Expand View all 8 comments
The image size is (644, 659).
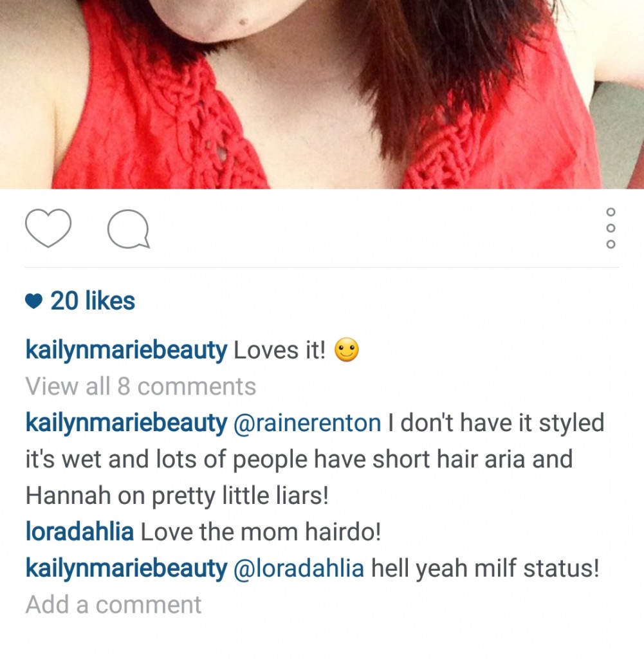(x=141, y=386)
